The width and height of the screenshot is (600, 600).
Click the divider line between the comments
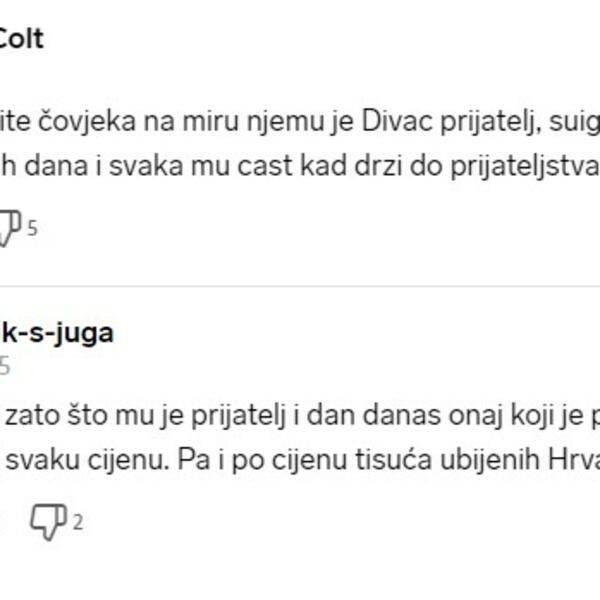click(x=300, y=287)
